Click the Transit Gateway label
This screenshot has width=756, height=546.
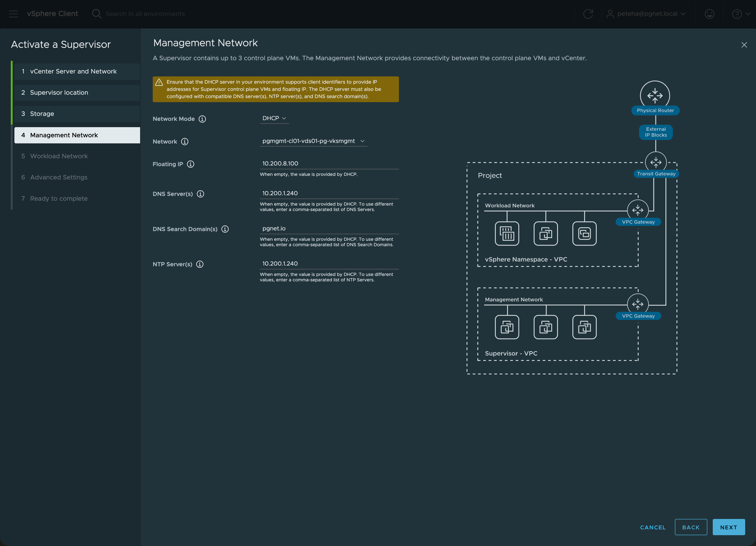pyautogui.click(x=656, y=174)
